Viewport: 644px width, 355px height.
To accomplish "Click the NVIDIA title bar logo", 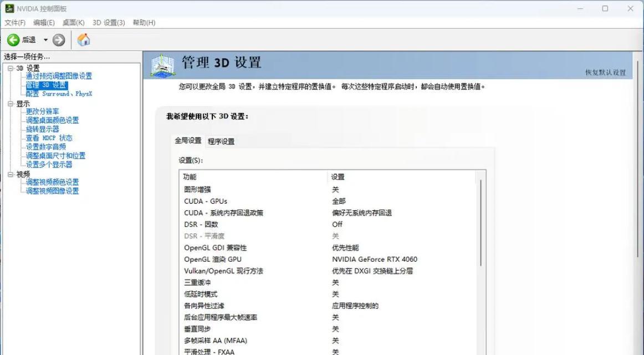I will click(9, 8).
